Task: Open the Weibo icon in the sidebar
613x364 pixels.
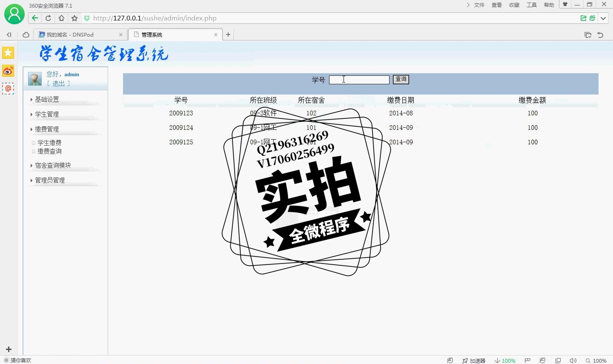Action: 8,71
